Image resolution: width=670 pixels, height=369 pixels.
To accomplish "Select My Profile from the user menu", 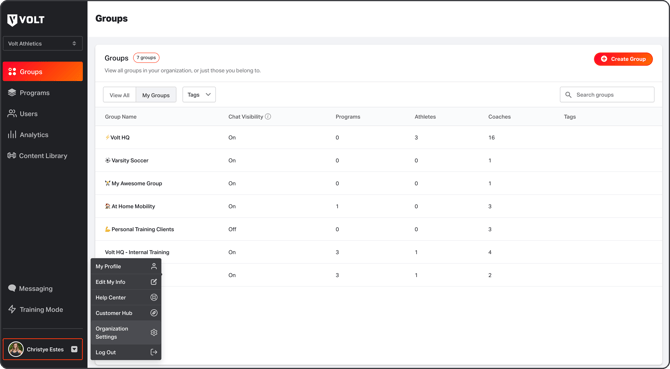I will [x=126, y=266].
